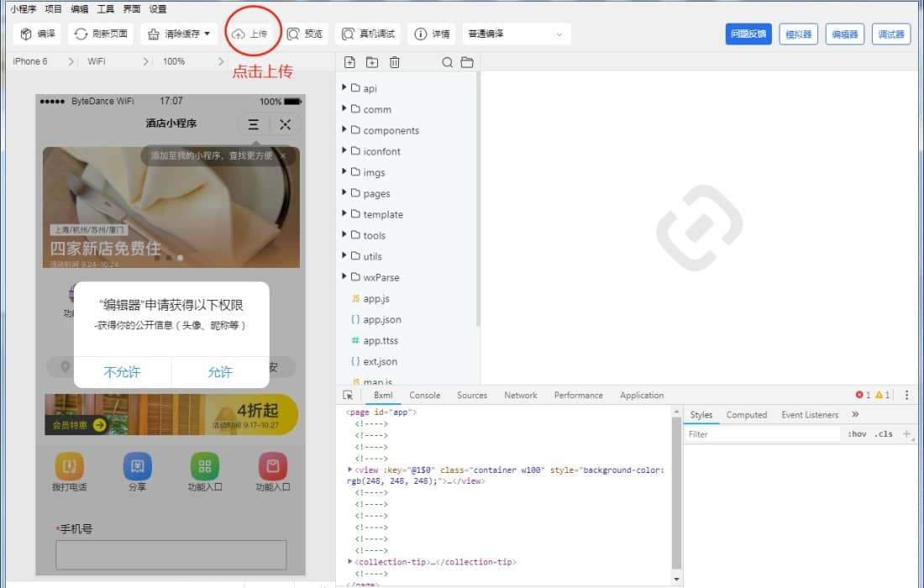Viewport: 924px width, 588px height.
Task: Open the 清除缓存 clear cache dropdown
Action: click(x=179, y=34)
